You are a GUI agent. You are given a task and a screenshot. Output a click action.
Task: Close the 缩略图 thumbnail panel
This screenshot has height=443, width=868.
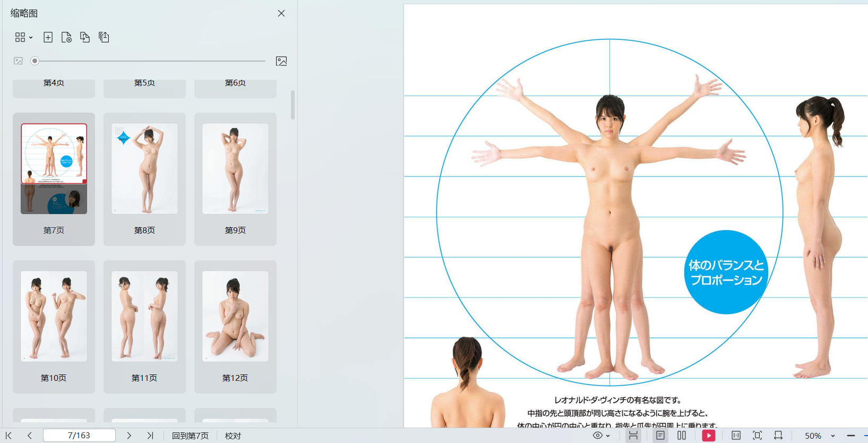tap(281, 13)
